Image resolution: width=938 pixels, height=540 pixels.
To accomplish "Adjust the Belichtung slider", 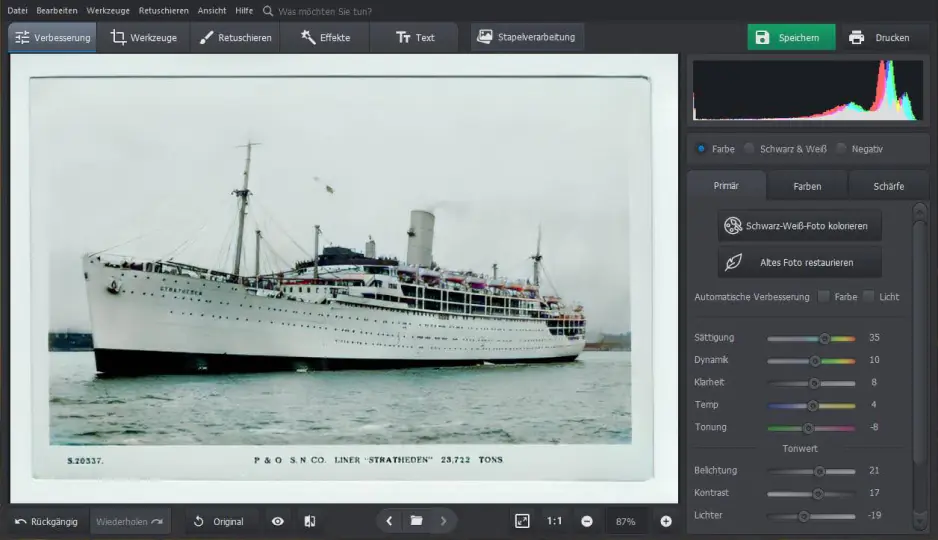I will pos(811,471).
